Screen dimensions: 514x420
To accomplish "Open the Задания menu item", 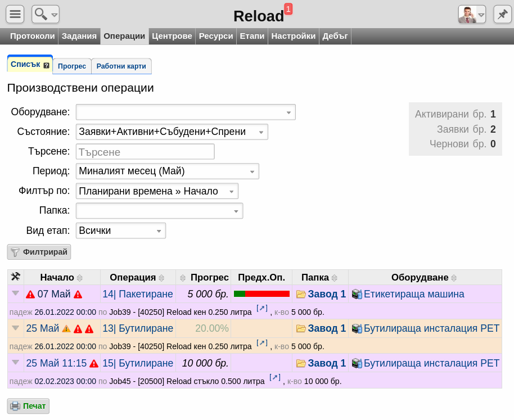I will point(79,36).
